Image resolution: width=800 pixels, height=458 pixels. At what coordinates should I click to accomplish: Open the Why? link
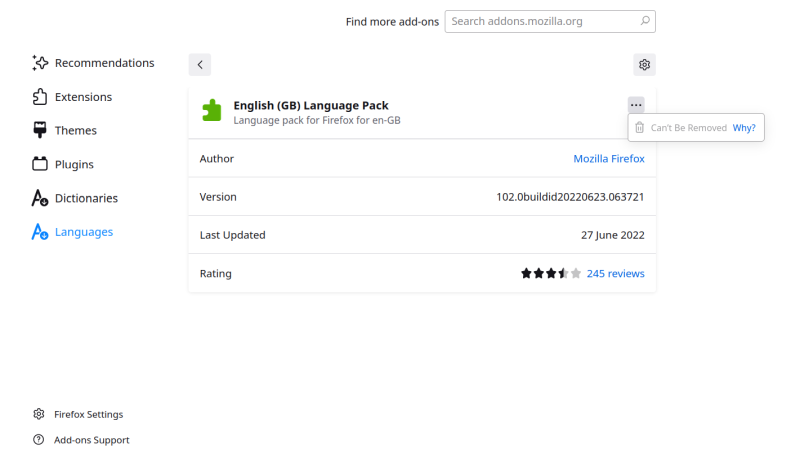pos(744,128)
